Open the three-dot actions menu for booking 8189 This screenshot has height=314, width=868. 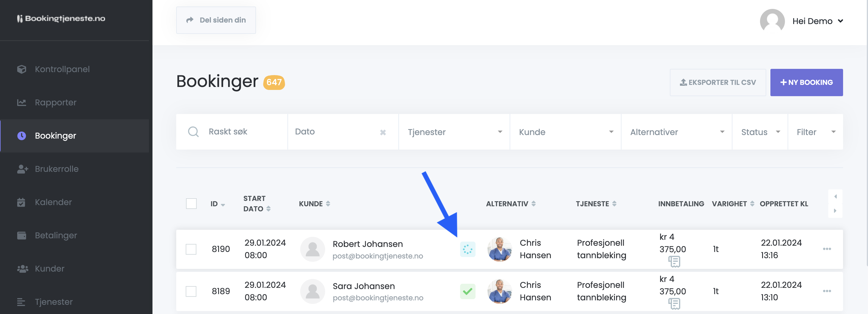click(826, 291)
